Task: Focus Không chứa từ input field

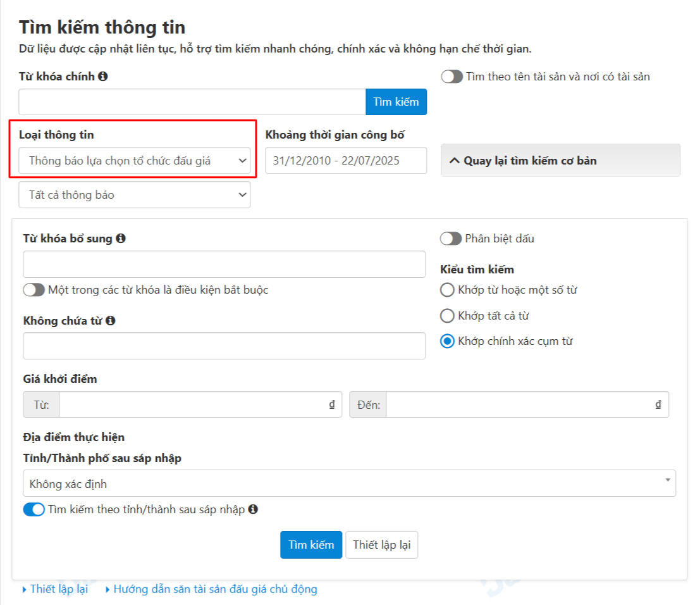Action: (224, 346)
